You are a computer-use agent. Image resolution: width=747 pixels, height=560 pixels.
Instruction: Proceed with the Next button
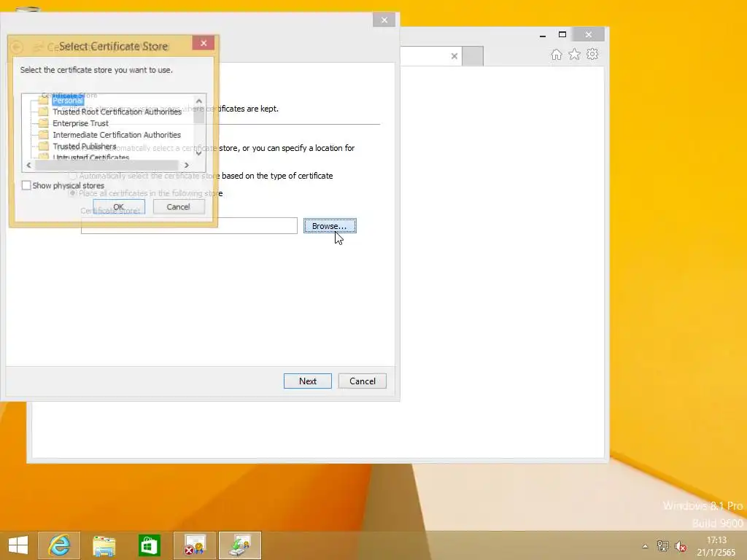pos(308,381)
